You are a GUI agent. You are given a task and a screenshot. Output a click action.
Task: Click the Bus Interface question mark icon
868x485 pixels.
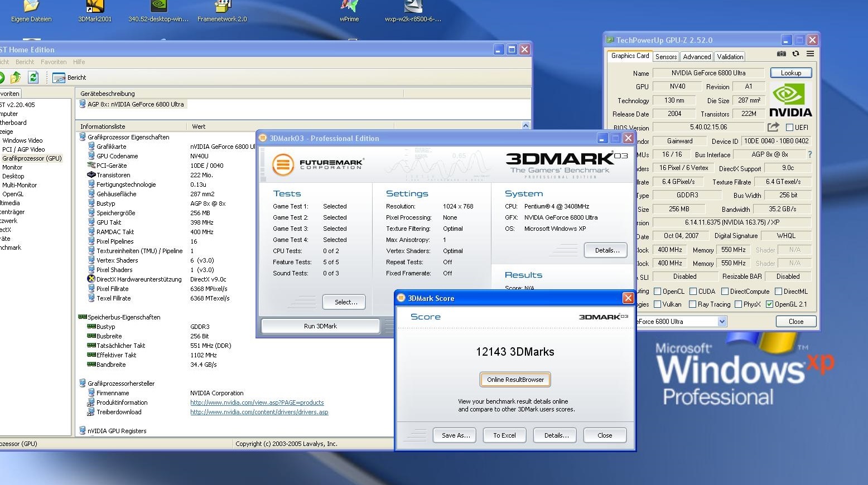810,154
